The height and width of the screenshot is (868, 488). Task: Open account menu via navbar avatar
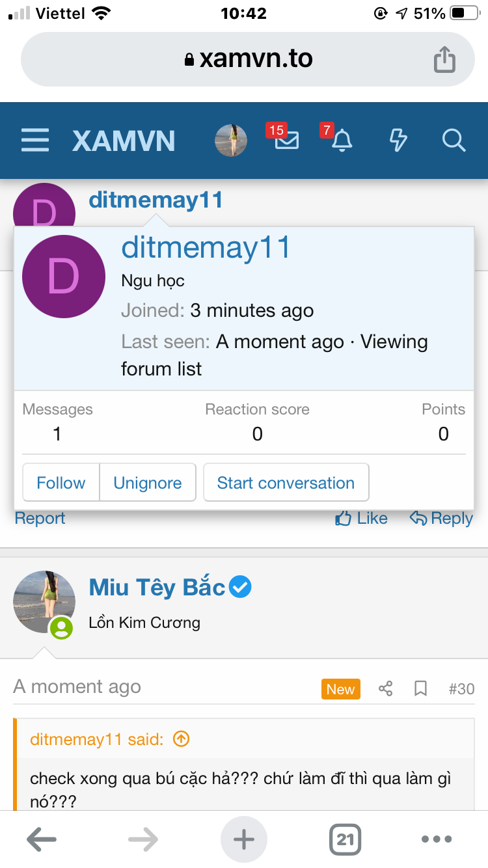coord(231,141)
